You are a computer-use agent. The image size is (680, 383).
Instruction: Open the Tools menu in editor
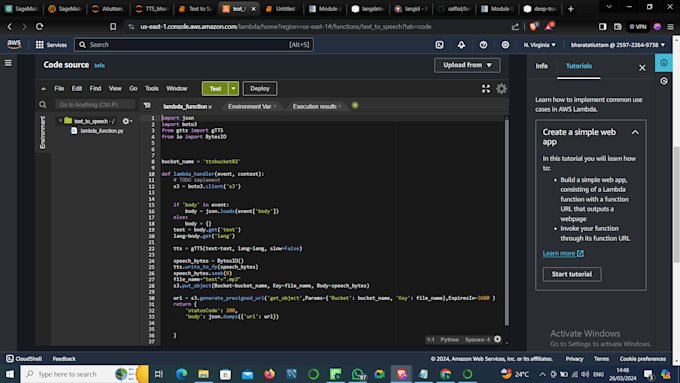151,88
